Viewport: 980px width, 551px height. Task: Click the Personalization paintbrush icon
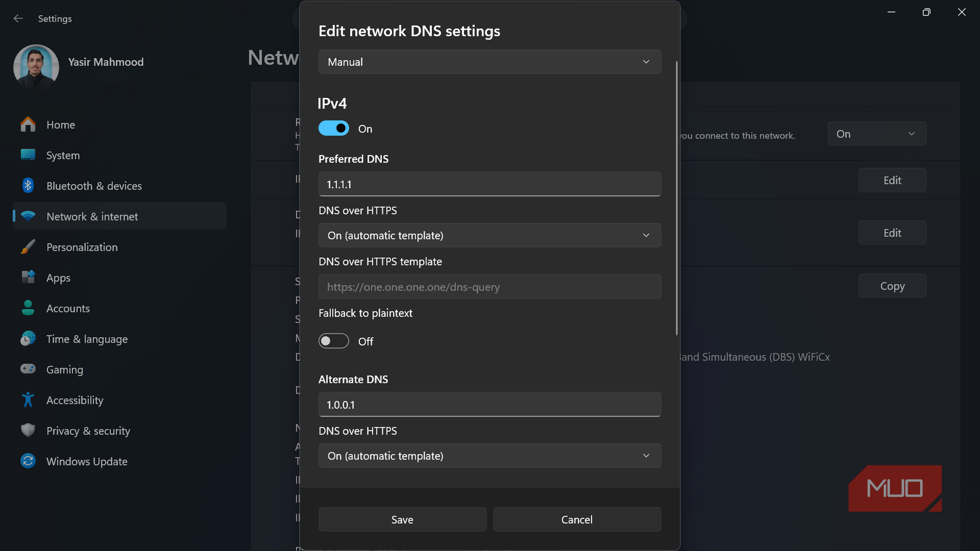click(x=28, y=247)
